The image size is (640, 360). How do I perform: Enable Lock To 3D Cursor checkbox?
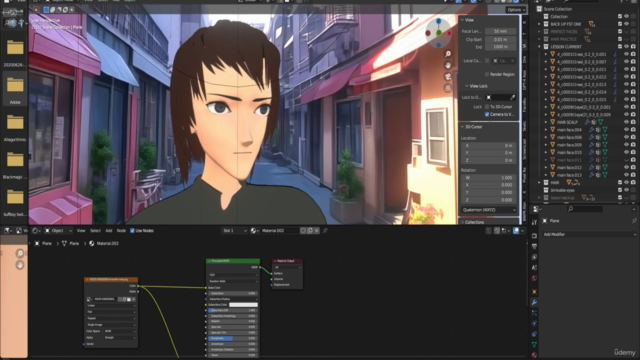point(487,107)
